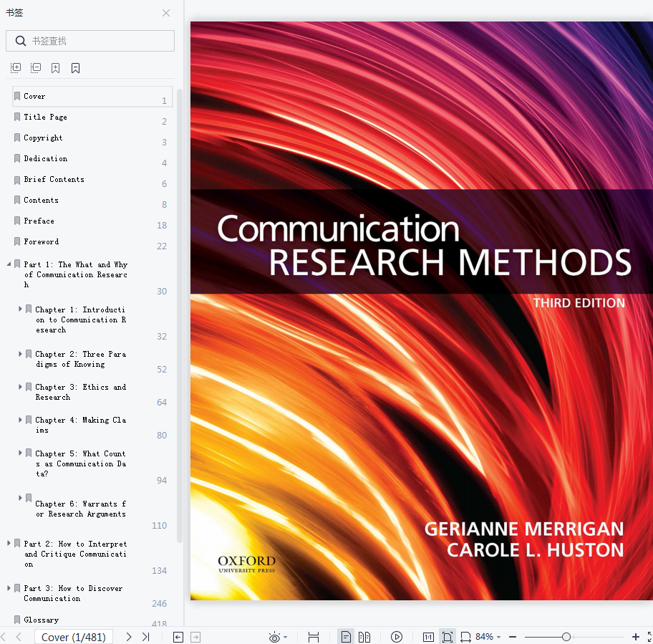
Task: Zoom out with minus button
Action: 513,637
